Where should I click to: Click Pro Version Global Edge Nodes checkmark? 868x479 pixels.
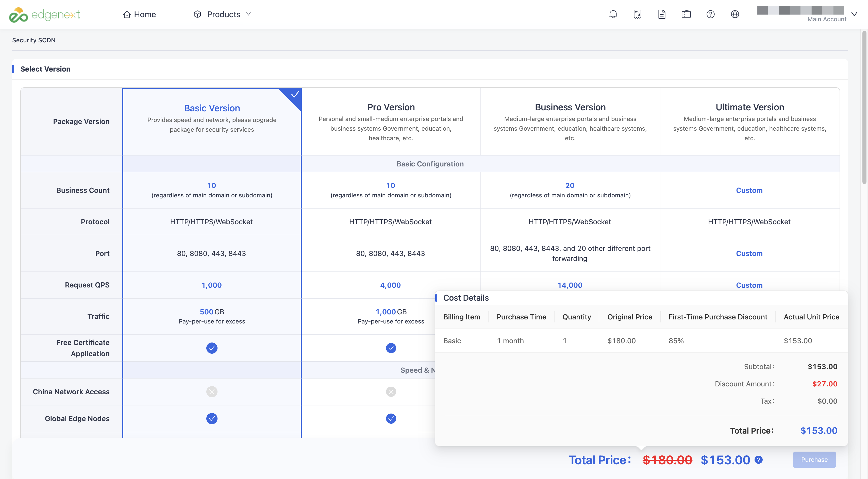pyautogui.click(x=391, y=418)
